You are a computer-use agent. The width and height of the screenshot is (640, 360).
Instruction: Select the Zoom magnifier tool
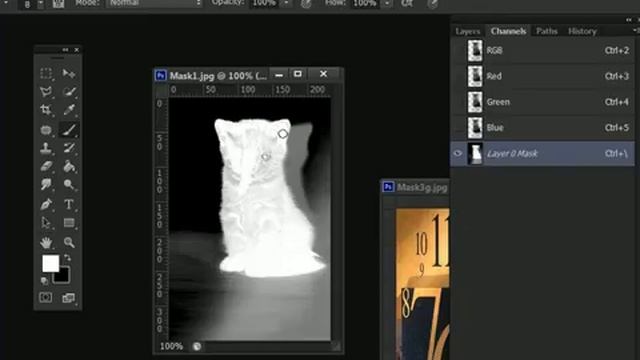coord(69,242)
